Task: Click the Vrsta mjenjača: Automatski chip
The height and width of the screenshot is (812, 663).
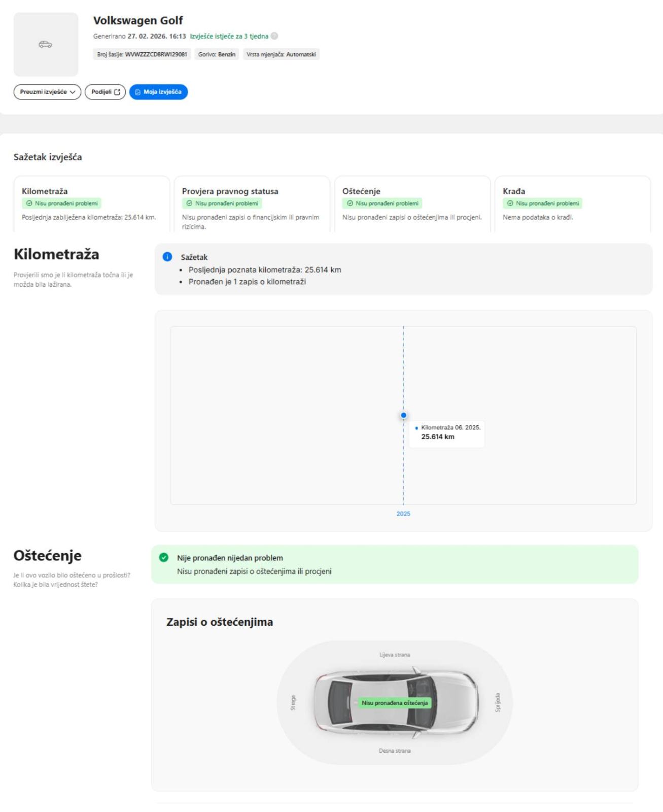Action: click(281, 54)
